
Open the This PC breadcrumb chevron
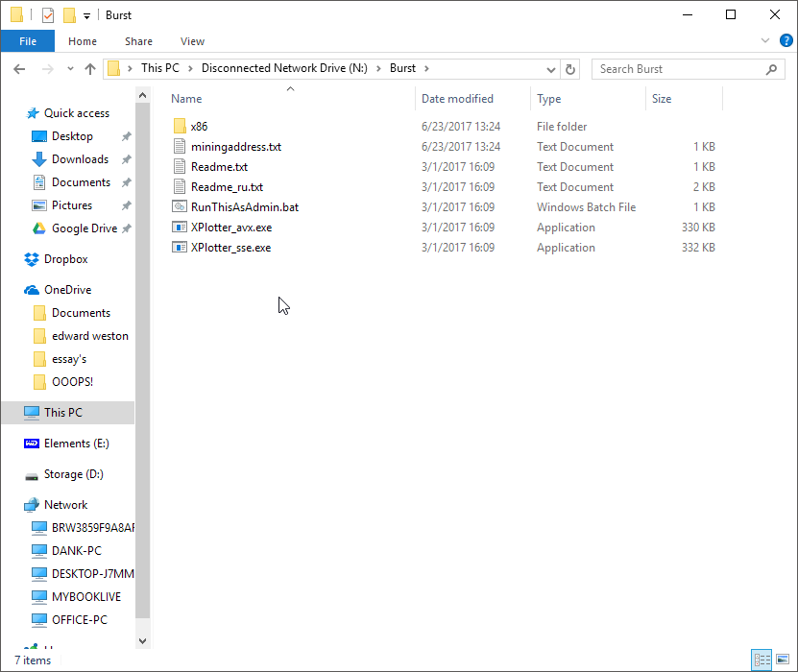(192, 68)
